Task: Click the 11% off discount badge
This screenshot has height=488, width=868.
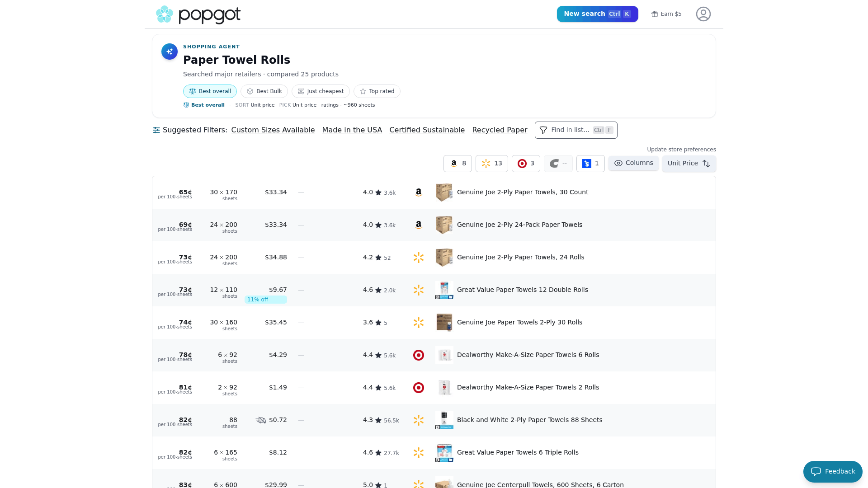Action: 266,300
